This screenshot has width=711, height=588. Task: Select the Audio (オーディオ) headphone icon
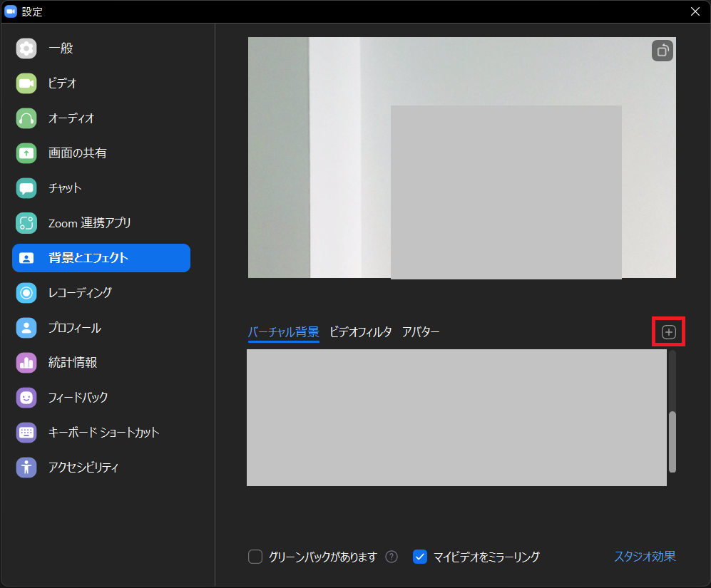(26, 118)
